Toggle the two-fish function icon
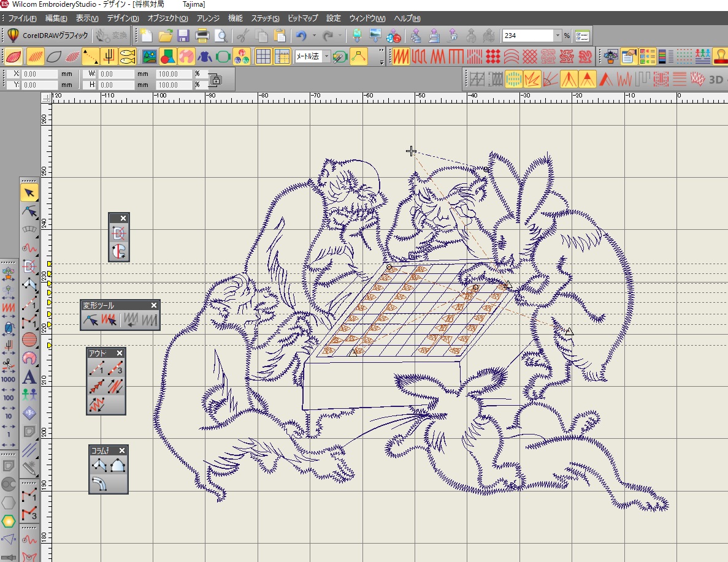The image size is (728, 562). pyautogui.click(x=127, y=56)
